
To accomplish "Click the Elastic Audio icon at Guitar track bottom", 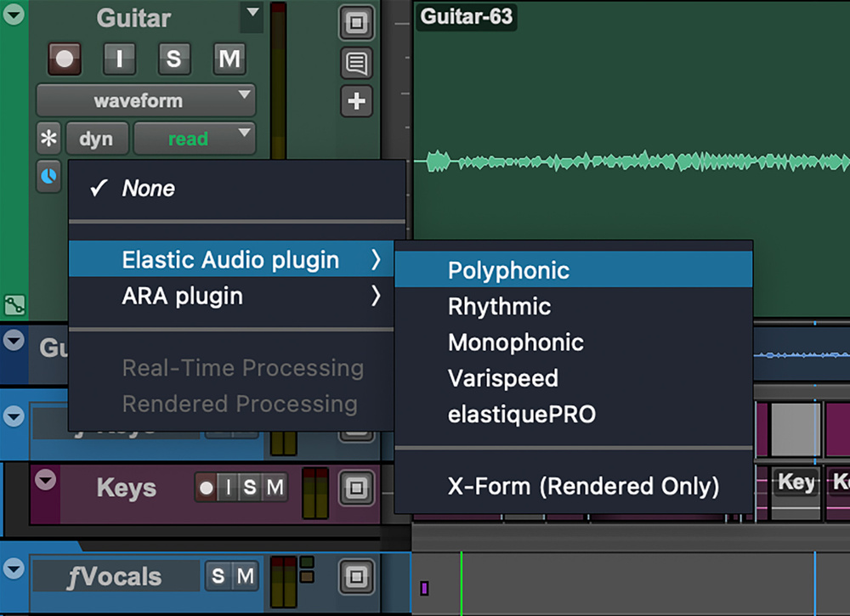I will click(14, 305).
